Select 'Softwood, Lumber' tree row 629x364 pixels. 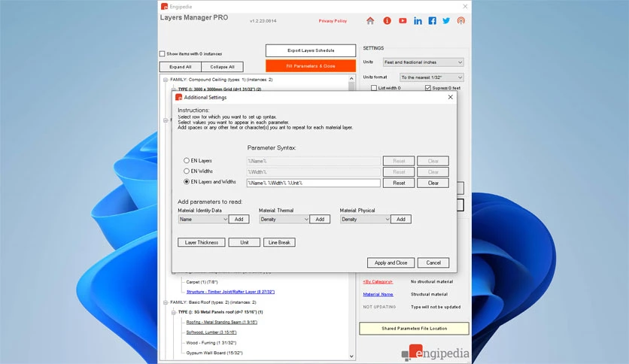tap(211, 332)
